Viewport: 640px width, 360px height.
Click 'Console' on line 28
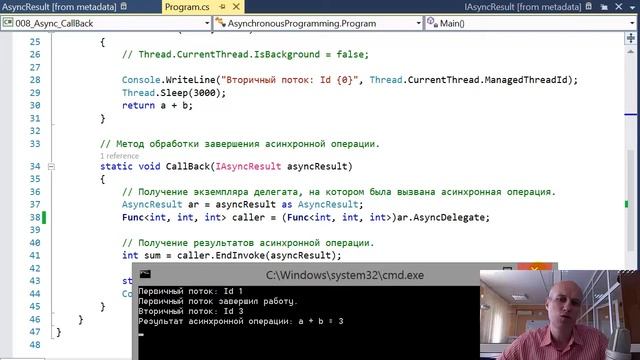(141, 80)
